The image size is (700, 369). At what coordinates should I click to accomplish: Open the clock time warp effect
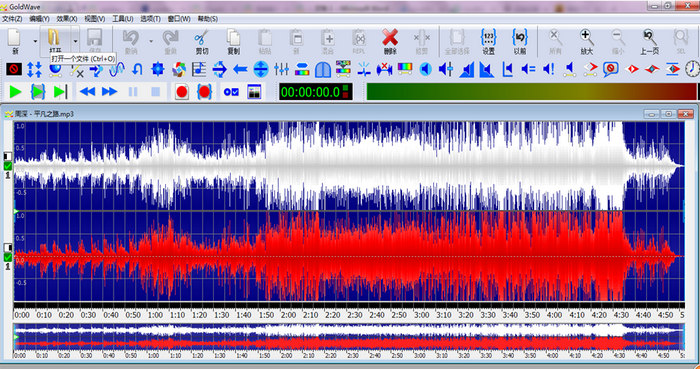click(692, 69)
